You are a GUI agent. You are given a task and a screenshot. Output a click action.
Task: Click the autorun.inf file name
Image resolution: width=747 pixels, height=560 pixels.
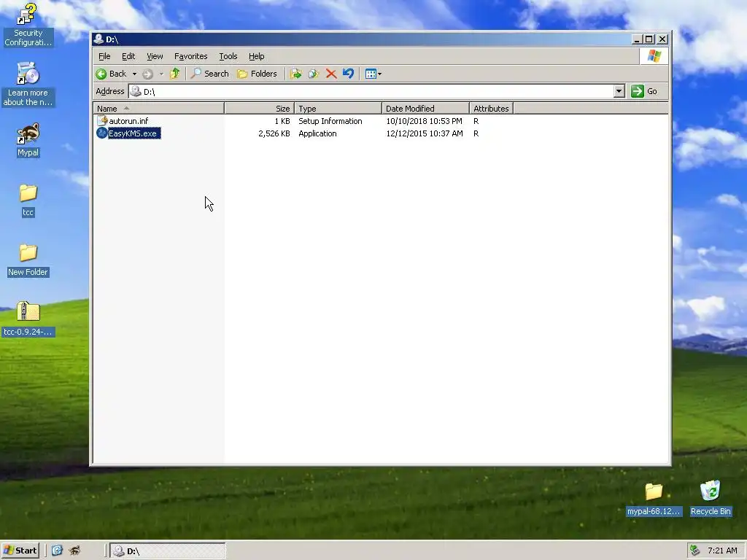click(128, 122)
